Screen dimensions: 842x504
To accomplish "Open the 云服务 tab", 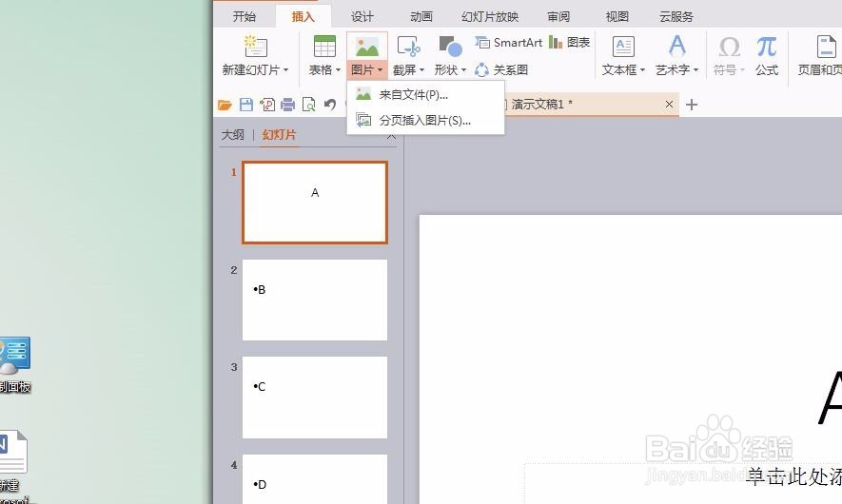I will [676, 16].
